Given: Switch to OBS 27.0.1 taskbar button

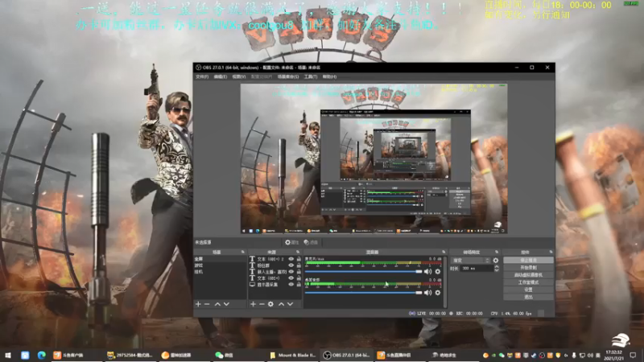Looking at the screenshot, I should pos(347,355).
